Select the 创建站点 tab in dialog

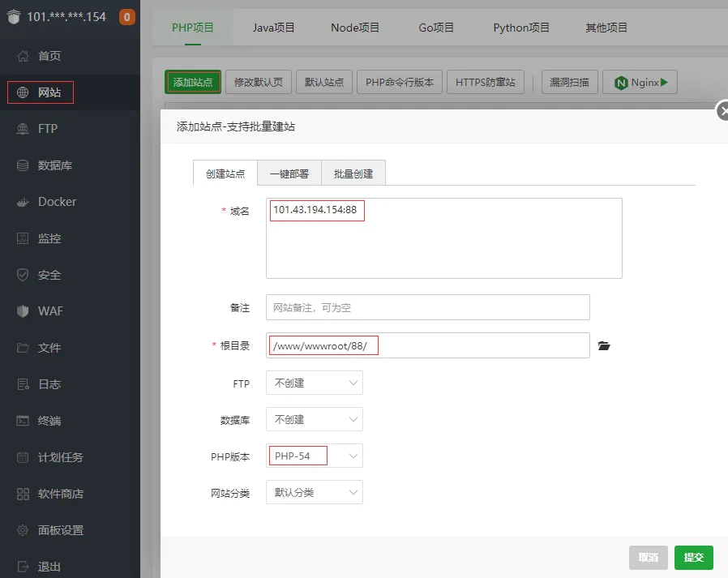(225, 173)
